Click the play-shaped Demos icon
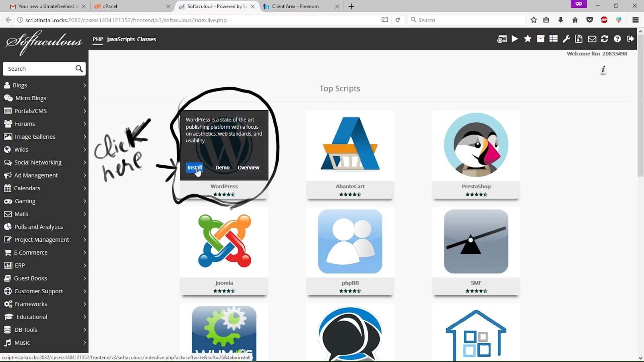 [515, 39]
